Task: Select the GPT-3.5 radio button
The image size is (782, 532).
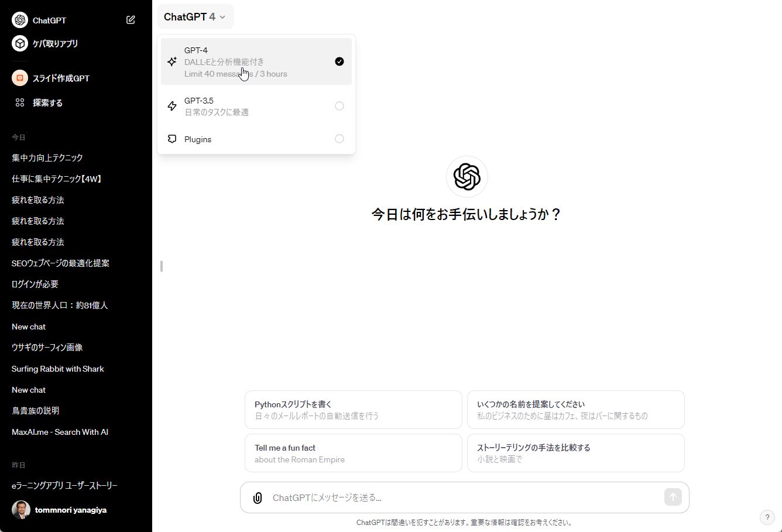Action: coord(339,106)
